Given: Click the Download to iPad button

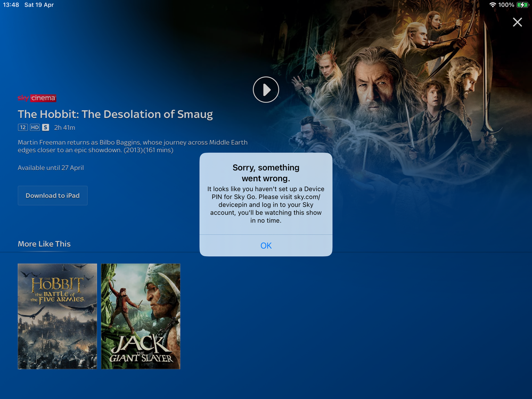Looking at the screenshot, I should (53, 196).
